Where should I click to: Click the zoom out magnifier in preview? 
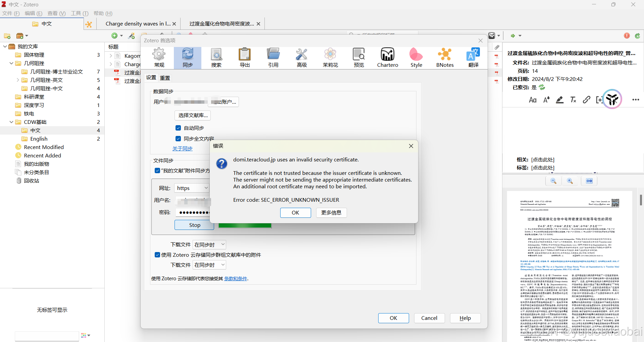point(554,181)
